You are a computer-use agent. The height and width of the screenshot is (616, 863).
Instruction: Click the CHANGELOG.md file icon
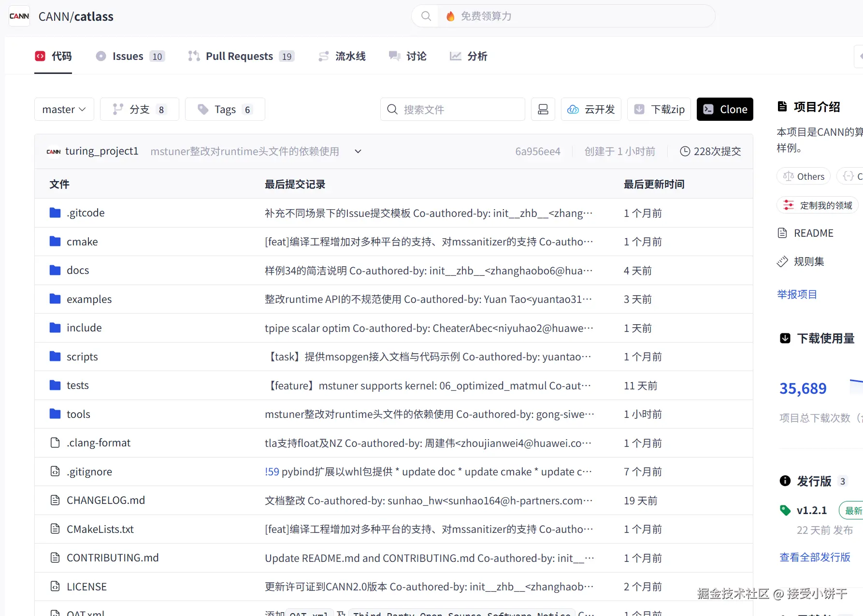pos(55,500)
